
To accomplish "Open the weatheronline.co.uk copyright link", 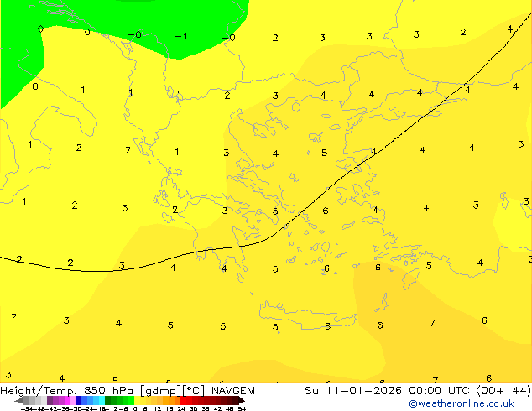I will 462,403.
